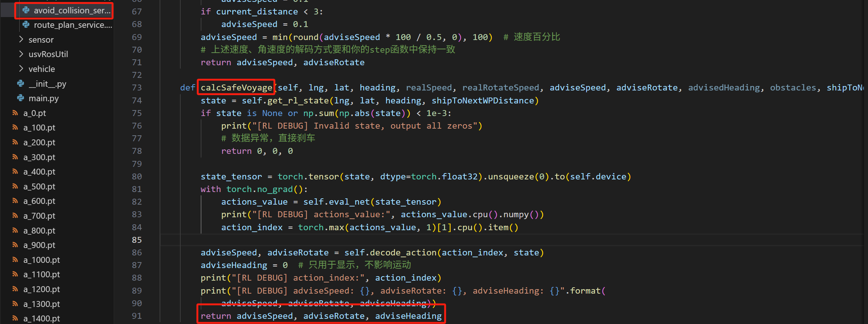
Task: Click the file icon beside a_0.pt
Action: [15, 113]
